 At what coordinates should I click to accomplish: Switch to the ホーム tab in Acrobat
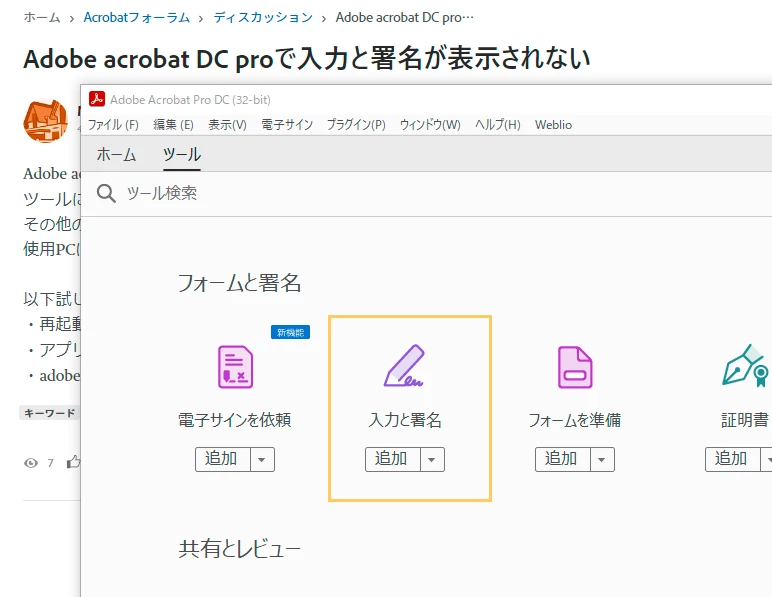point(116,155)
